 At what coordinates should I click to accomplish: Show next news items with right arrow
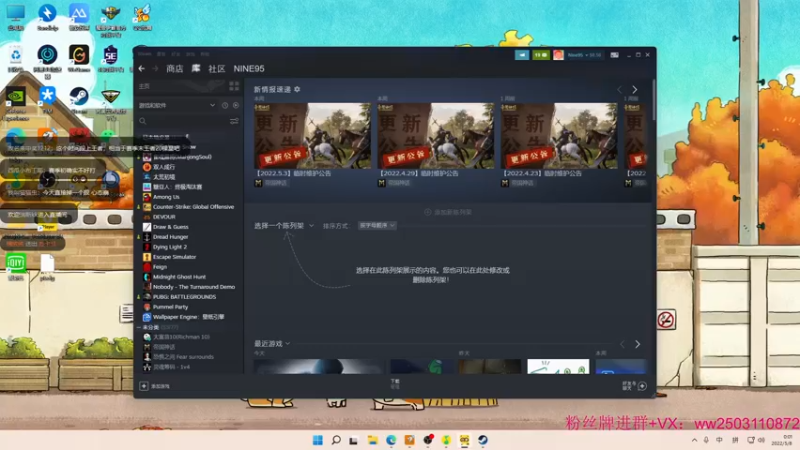[x=635, y=89]
